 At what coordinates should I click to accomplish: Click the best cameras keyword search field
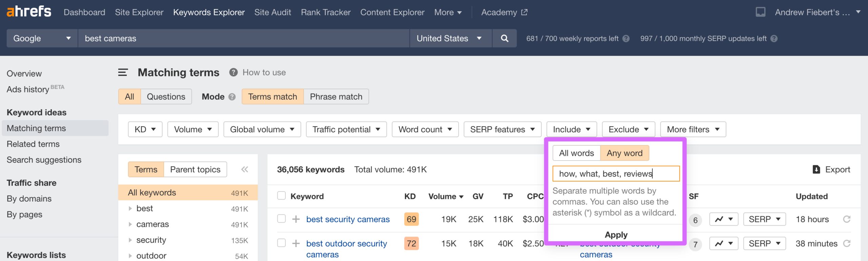pos(243,38)
